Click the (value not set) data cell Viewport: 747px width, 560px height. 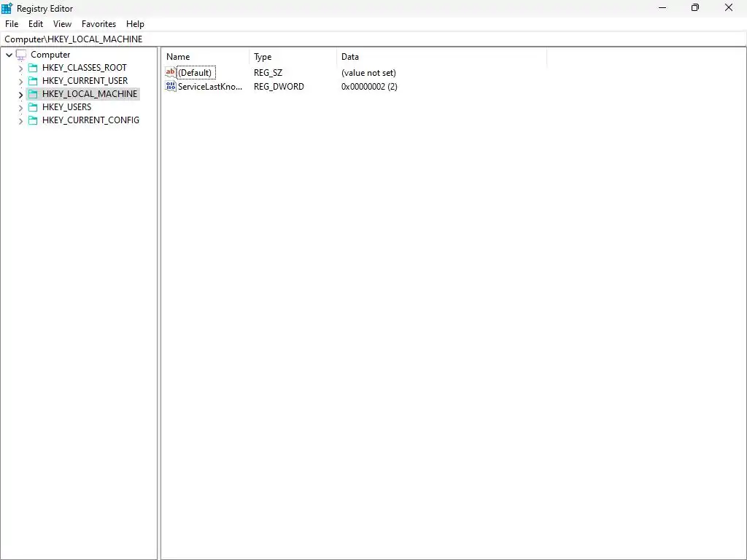click(x=368, y=73)
